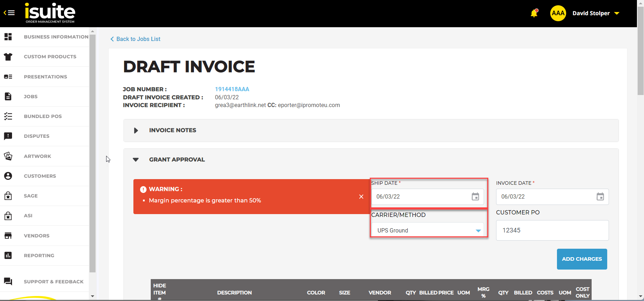Go to Customers page
This screenshot has width=644, height=301.
tap(40, 176)
